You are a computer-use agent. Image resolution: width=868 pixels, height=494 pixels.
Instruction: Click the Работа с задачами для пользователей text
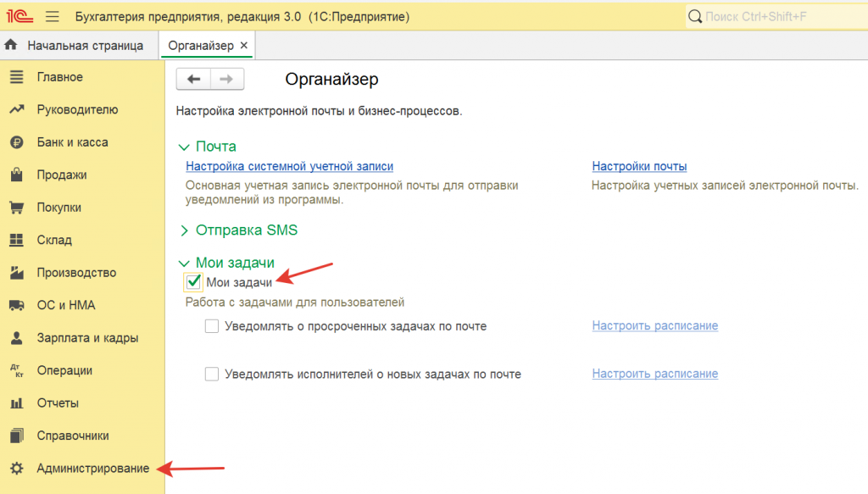[294, 303]
